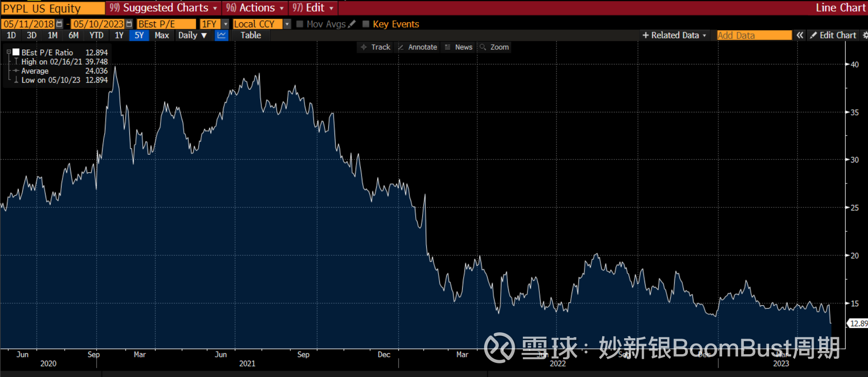This screenshot has height=377, width=868.
Task: Expand the 1FY period dropdown
Action: pos(225,24)
